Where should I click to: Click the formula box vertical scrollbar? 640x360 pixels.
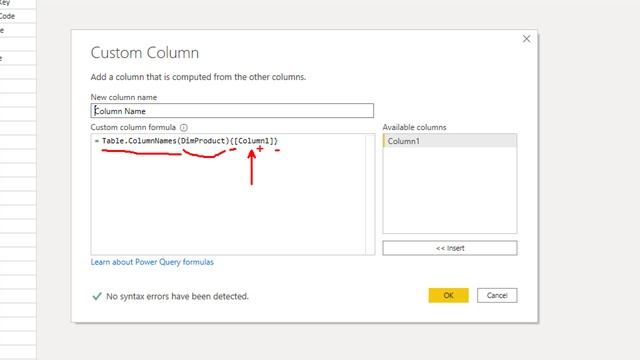370,194
